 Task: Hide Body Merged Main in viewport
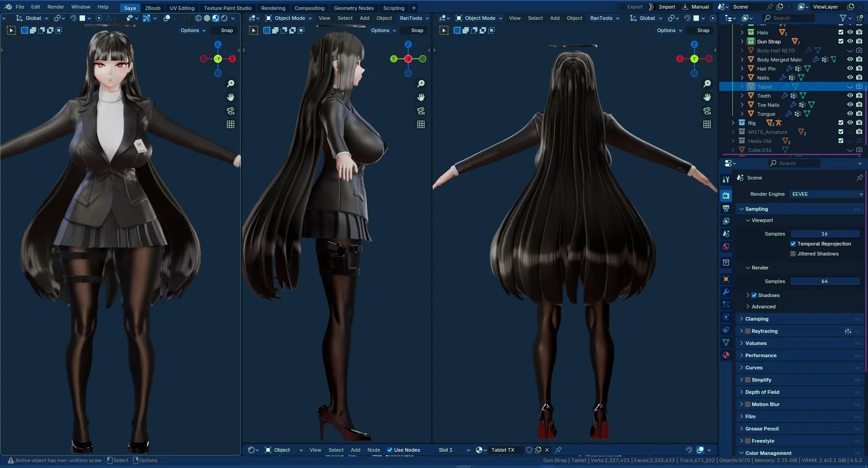pos(850,60)
